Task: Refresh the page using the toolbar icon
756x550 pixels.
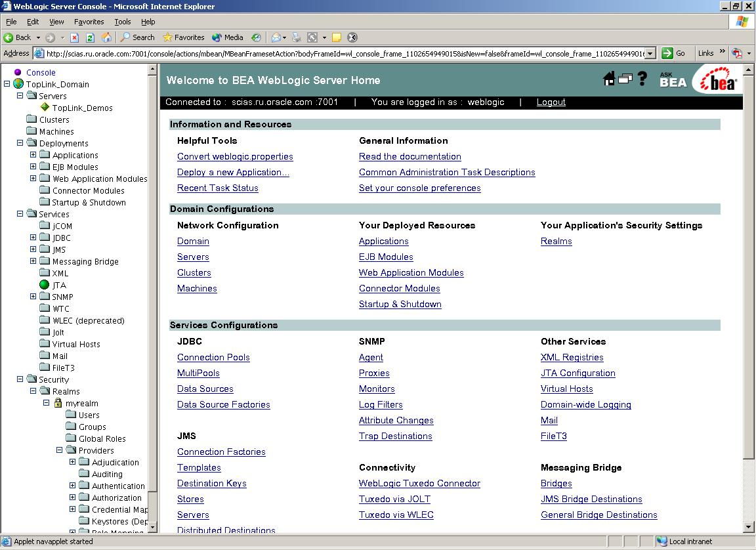Action: [90, 37]
